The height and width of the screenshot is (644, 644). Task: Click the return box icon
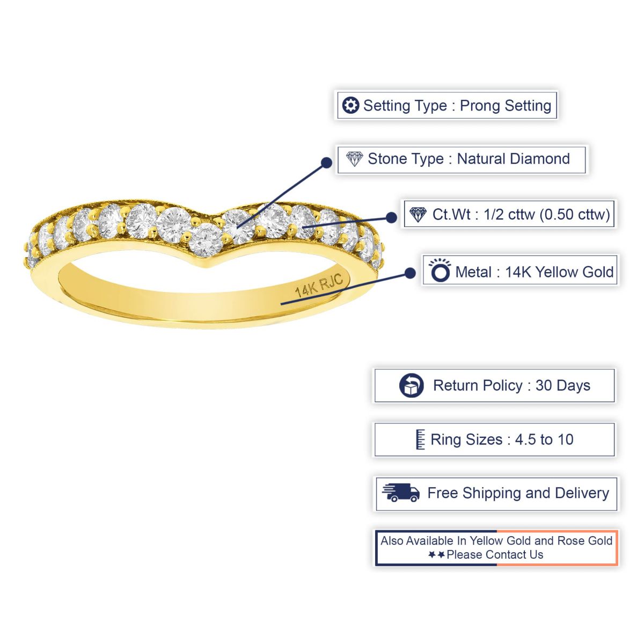pyautogui.click(x=412, y=385)
